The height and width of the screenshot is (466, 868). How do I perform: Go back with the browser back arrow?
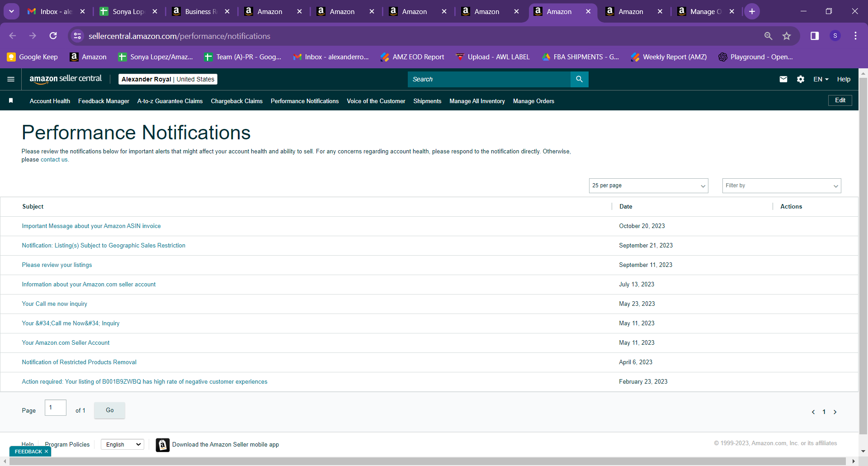point(13,36)
